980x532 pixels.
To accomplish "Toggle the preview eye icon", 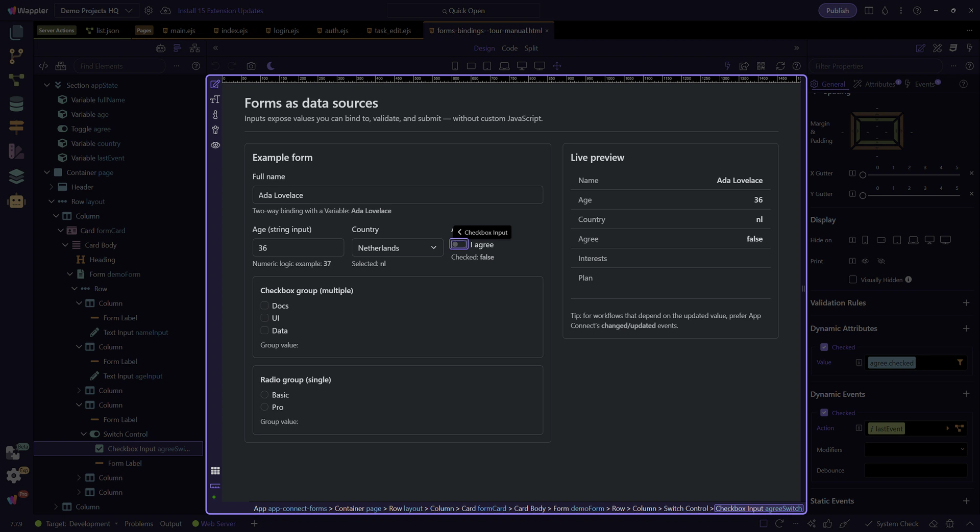I will (215, 145).
